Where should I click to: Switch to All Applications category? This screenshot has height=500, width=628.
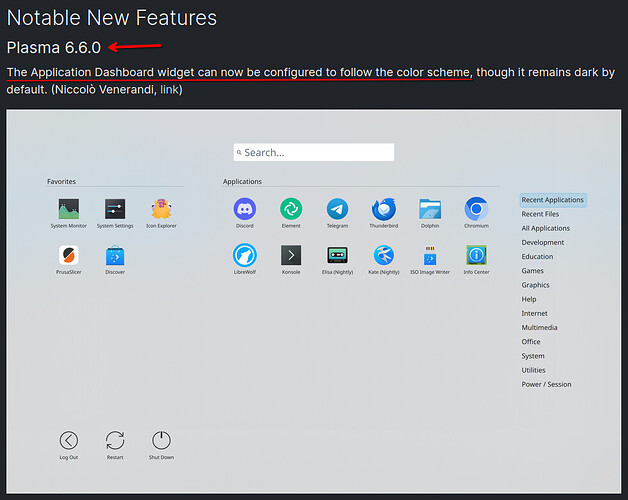click(x=545, y=228)
